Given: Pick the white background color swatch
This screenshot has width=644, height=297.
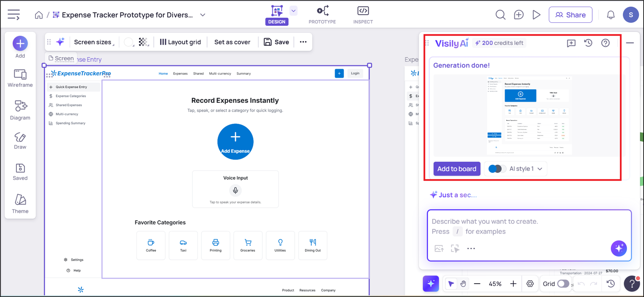Looking at the screenshot, I should 128,42.
